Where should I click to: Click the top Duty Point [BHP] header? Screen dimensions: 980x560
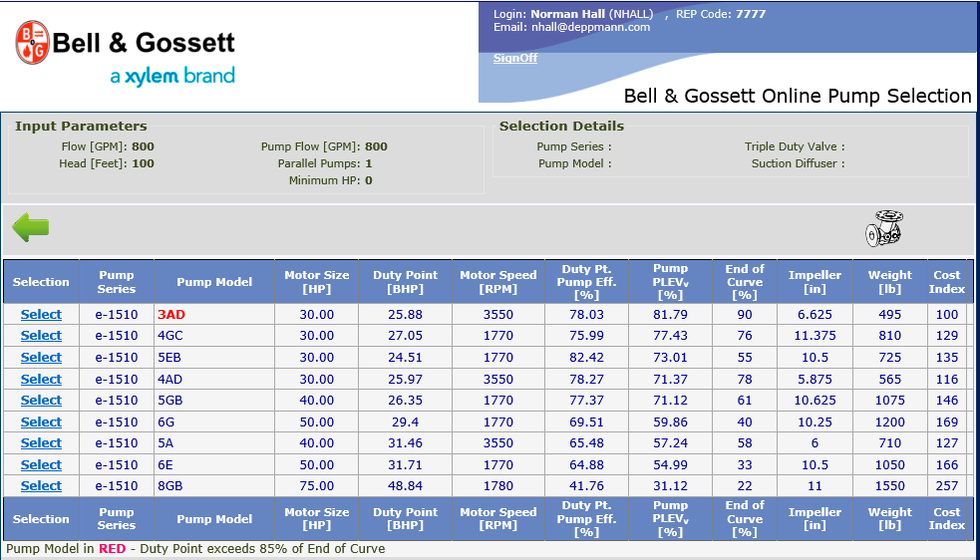[405, 282]
